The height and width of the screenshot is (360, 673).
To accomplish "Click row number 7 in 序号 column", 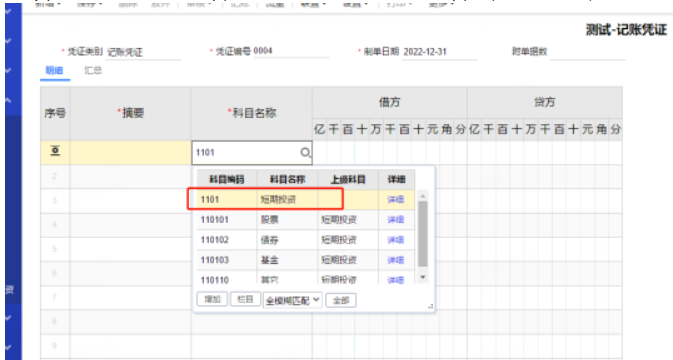I will click(x=55, y=297).
